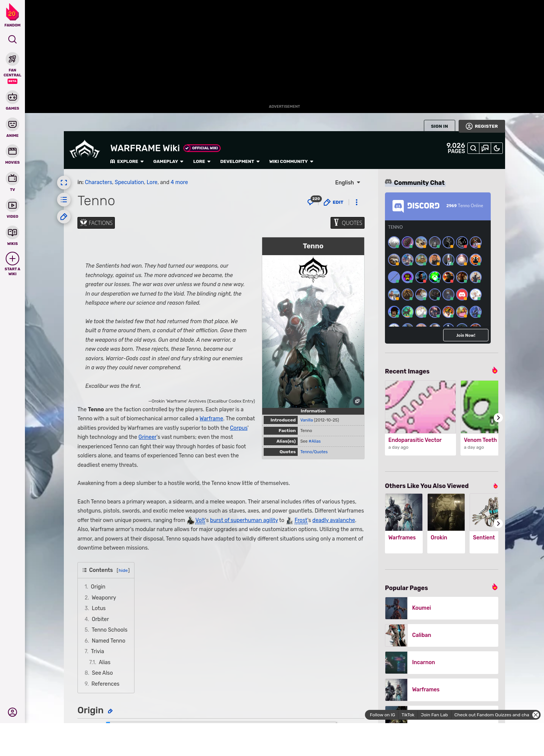
Task: Edit the Origin section pencil icon
Action: coord(110,711)
